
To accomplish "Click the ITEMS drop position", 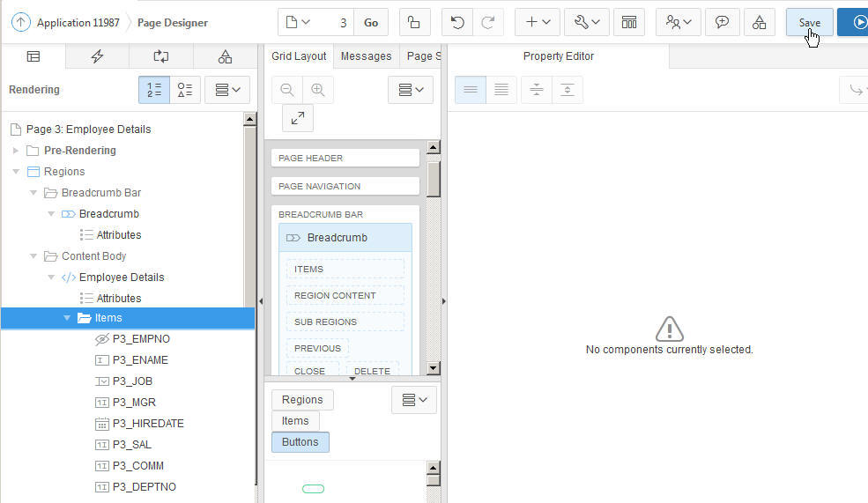I will point(345,269).
